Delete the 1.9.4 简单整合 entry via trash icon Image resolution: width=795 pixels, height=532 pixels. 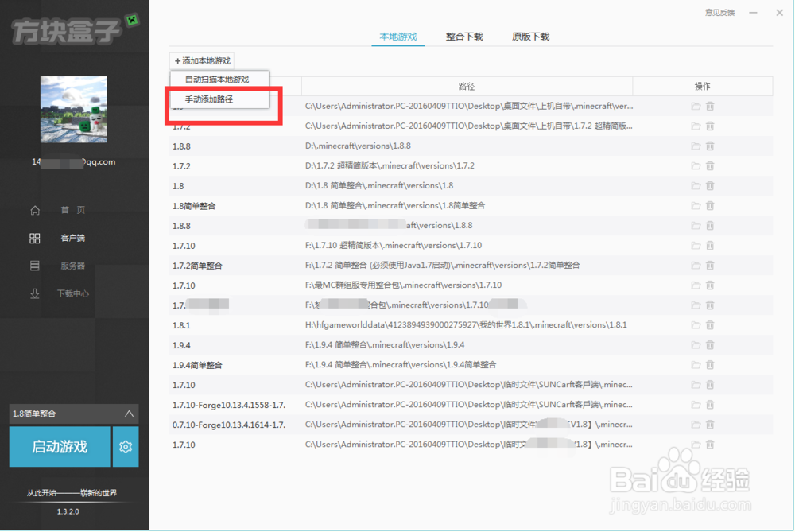tap(710, 364)
